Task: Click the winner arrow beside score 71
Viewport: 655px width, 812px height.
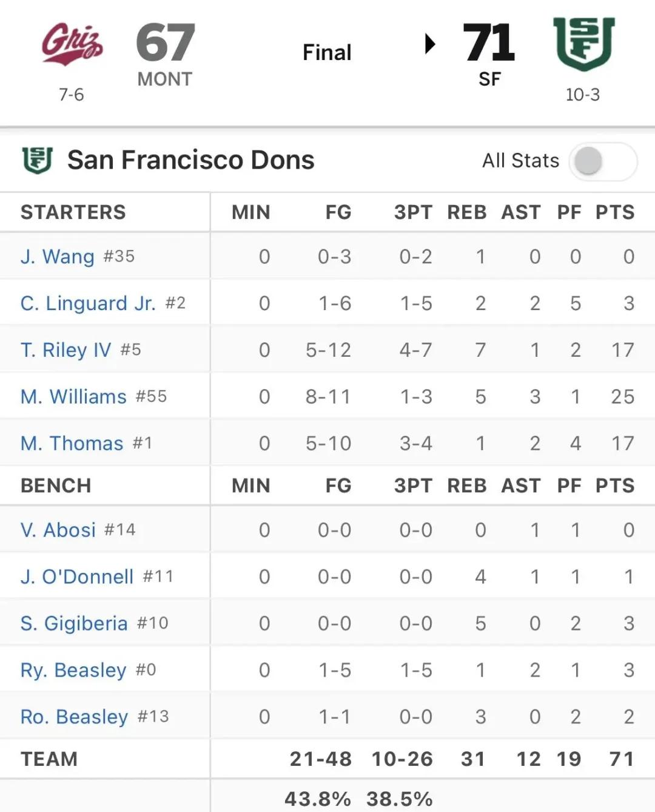Action: 430,44
